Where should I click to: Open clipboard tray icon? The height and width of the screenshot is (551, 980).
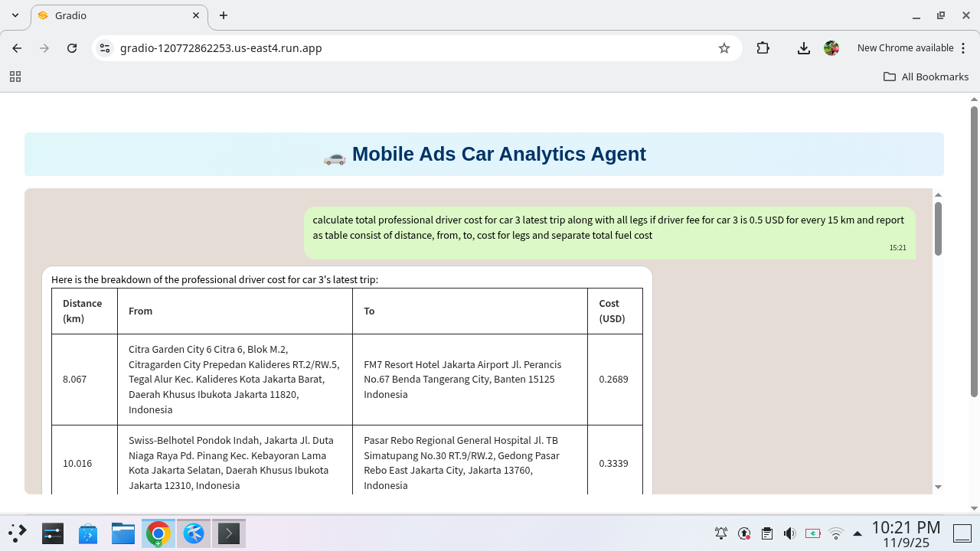click(767, 533)
